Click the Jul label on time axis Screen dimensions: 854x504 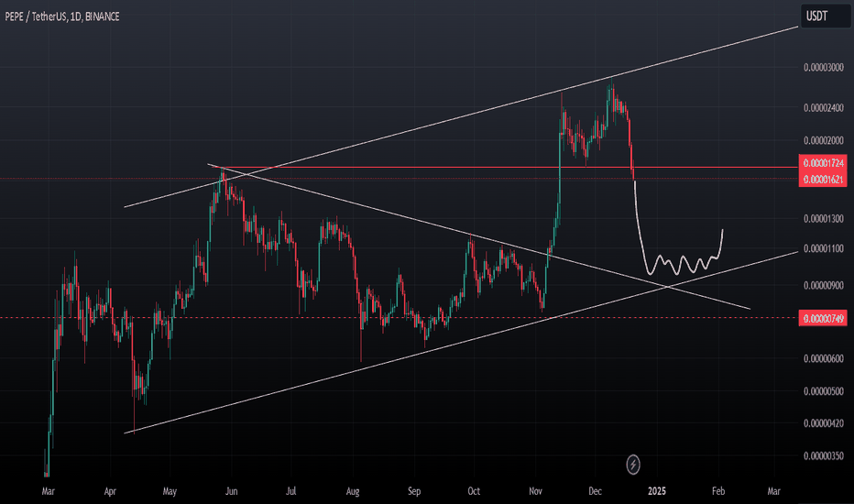pos(290,491)
